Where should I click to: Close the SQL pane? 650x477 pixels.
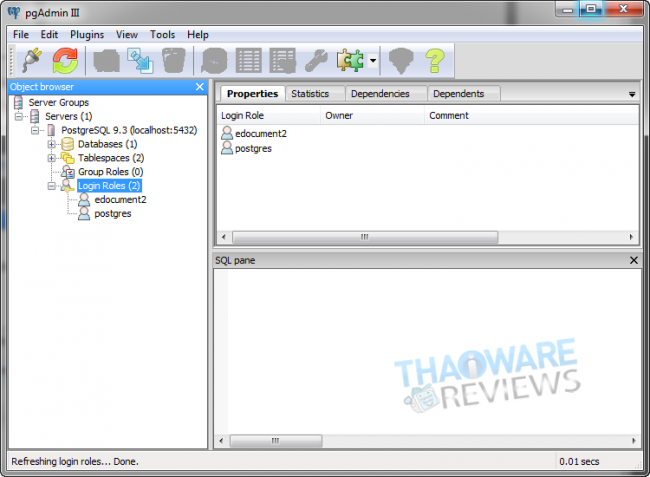634,260
